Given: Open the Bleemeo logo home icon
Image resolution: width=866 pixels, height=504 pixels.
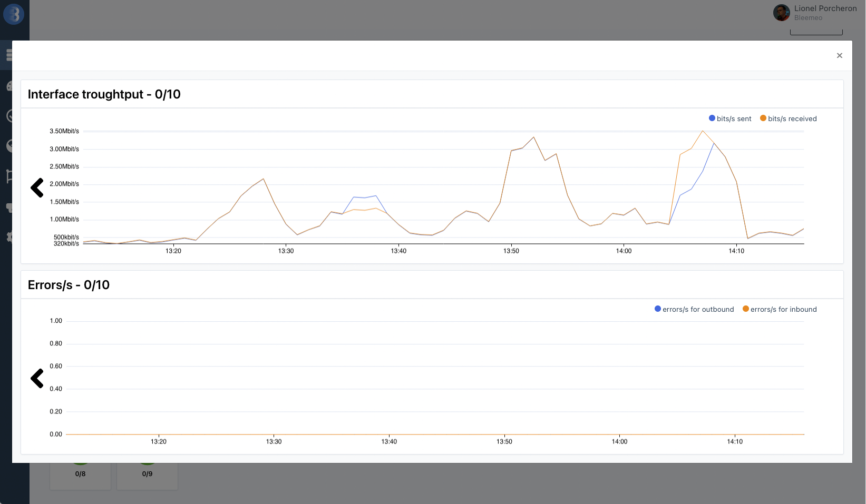Looking at the screenshot, I should tap(14, 14).
